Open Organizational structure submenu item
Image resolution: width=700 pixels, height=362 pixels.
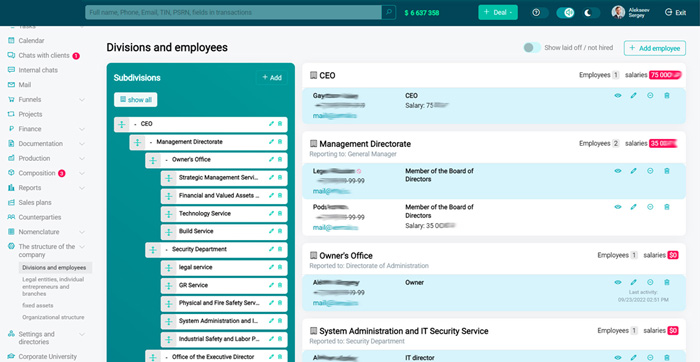(53, 317)
